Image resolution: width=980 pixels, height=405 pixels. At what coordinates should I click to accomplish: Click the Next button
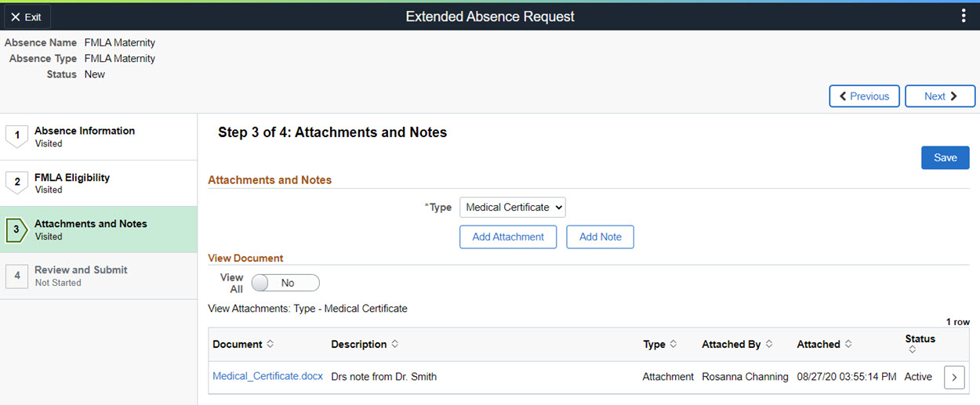(939, 96)
